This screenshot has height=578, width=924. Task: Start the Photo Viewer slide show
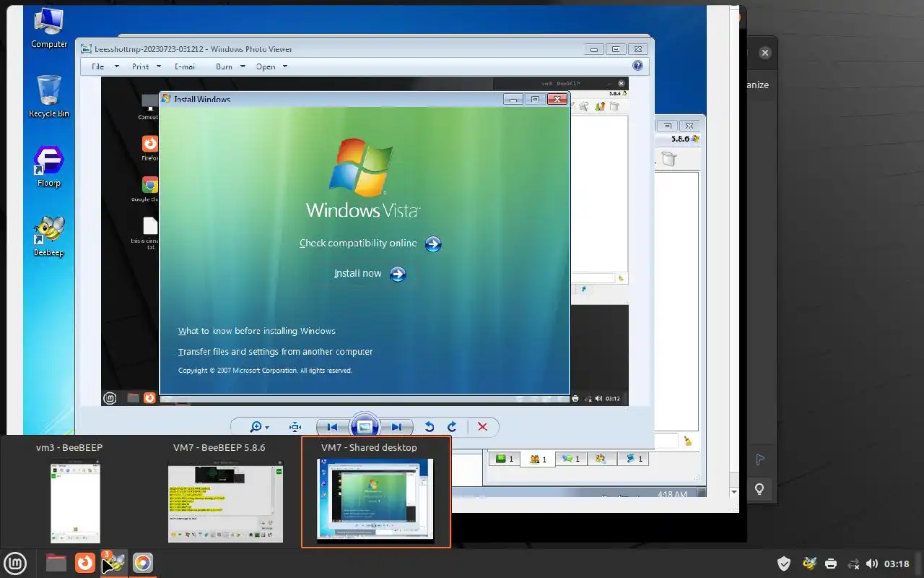click(x=365, y=427)
